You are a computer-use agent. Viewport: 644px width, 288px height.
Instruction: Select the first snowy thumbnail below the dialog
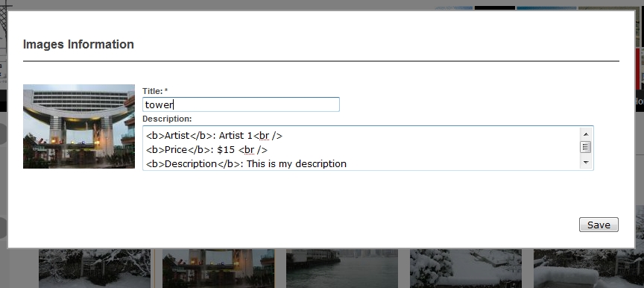95,269
